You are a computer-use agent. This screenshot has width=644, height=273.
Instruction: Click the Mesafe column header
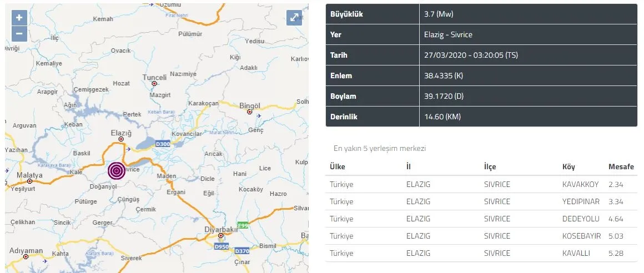pyautogui.click(x=621, y=166)
